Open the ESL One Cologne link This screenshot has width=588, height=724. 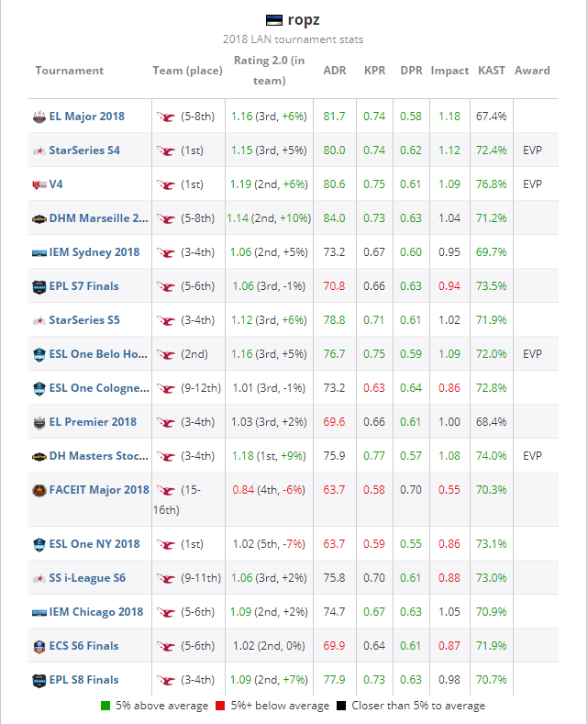pyautogui.click(x=99, y=388)
